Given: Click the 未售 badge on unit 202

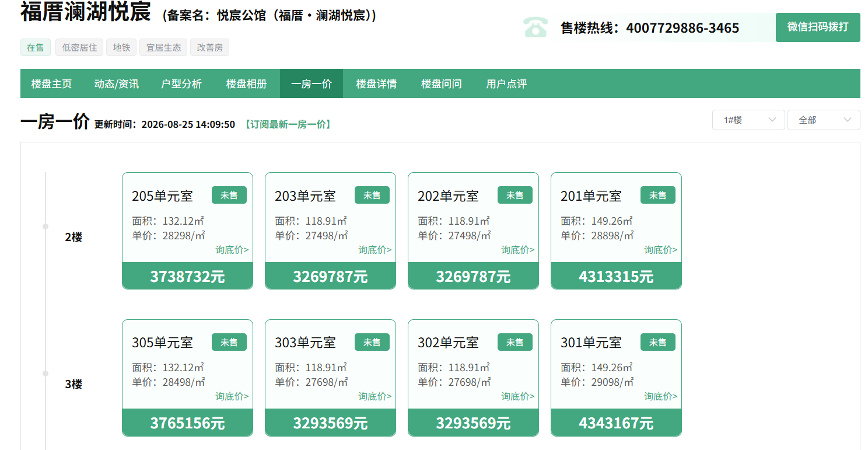Looking at the screenshot, I should point(515,195).
